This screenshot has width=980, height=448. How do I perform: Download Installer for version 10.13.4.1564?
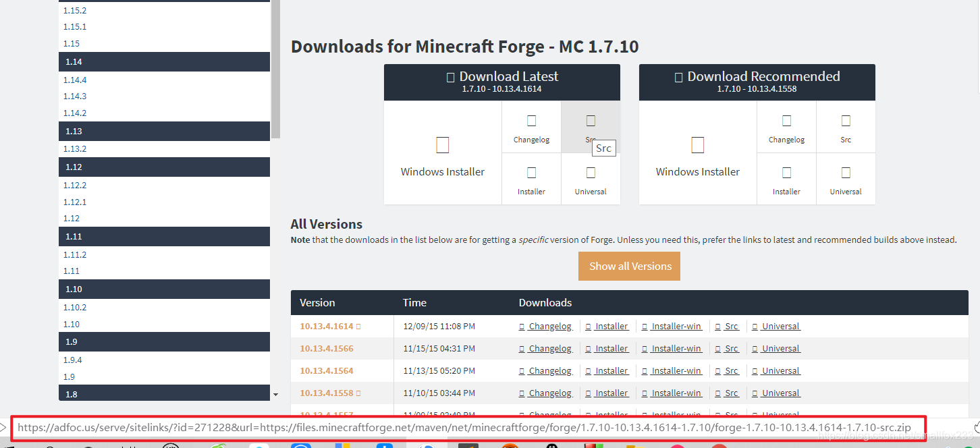[x=607, y=371]
